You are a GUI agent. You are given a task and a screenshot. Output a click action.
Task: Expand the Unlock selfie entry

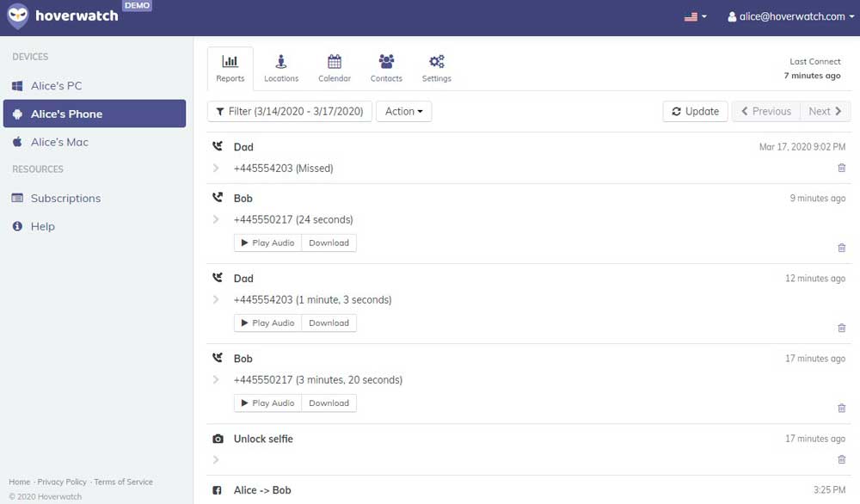(x=216, y=460)
